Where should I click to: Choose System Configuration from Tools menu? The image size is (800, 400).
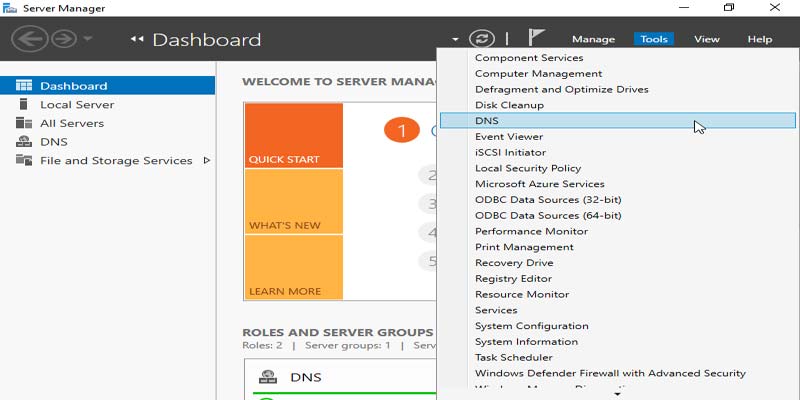[x=618, y=326]
